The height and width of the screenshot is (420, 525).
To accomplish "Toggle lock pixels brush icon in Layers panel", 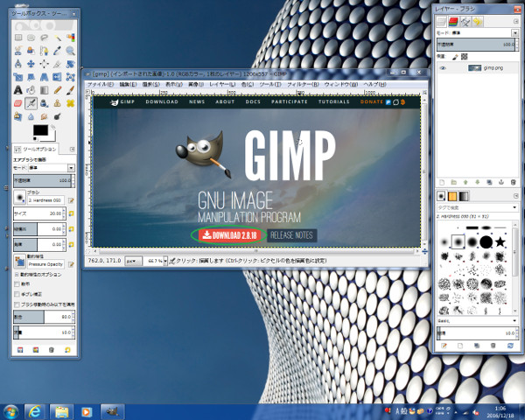I will point(455,57).
